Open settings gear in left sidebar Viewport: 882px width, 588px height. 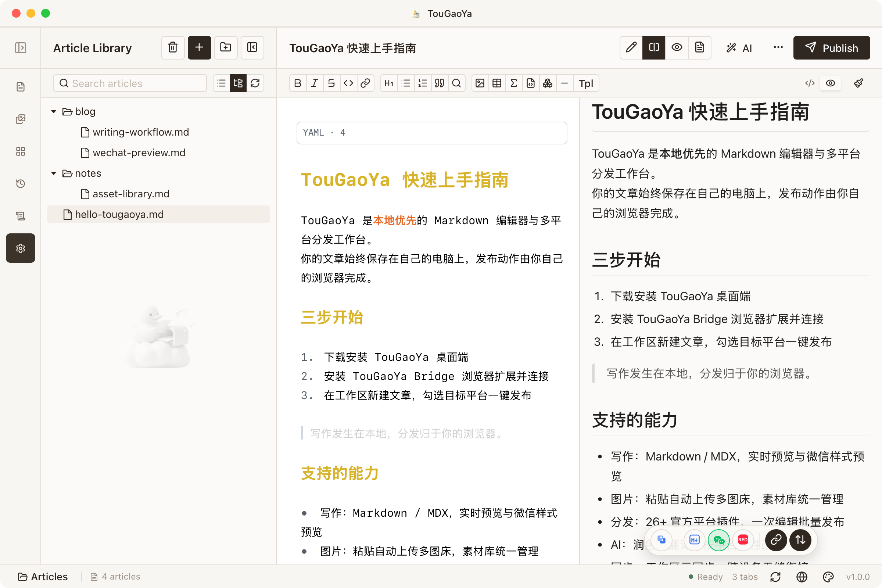pyautogui.click(x=21, y=248)
